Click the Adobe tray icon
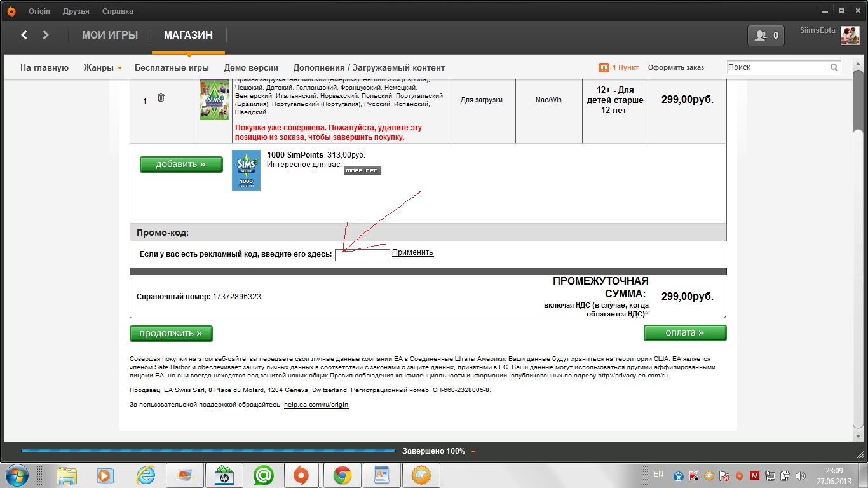The width and height of the screenshot is (868, 488). point(754,475)
